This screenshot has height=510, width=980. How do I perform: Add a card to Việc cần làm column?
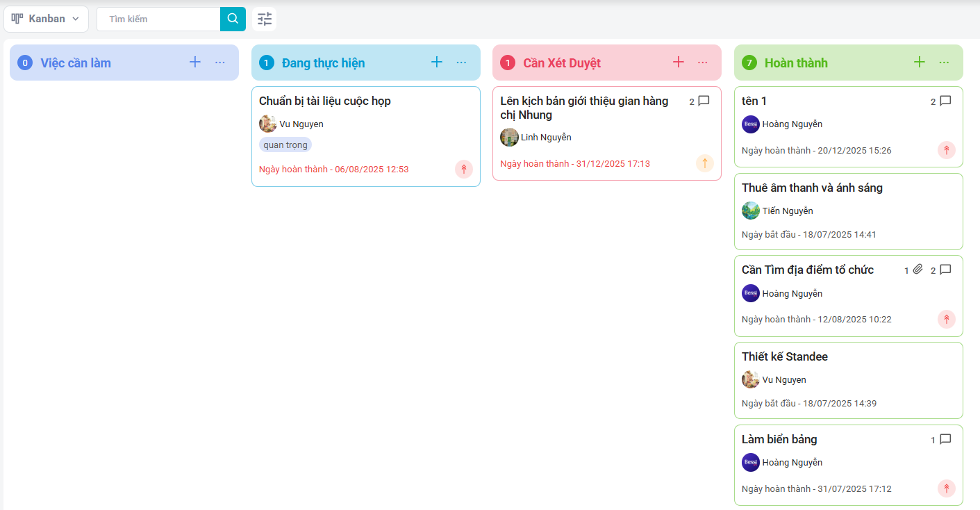pyautogui.click(x=195, y=63)
